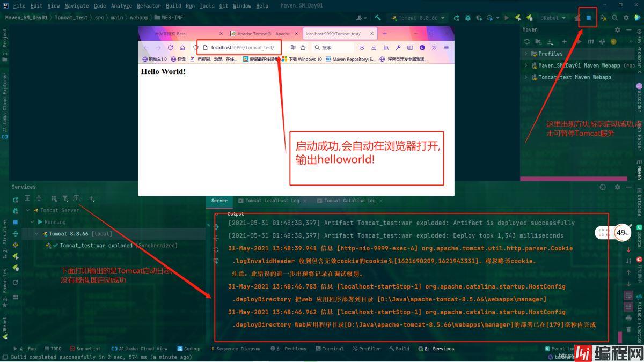Click the localhost:9999/Tomcat_test/ address bar
644x362 pixels.
click(x=243, y=48)
